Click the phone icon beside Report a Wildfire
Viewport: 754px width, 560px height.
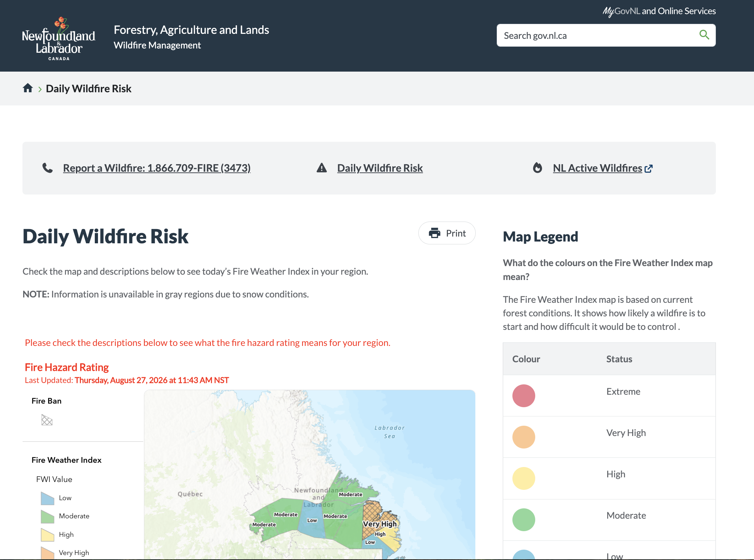(47, 168)
